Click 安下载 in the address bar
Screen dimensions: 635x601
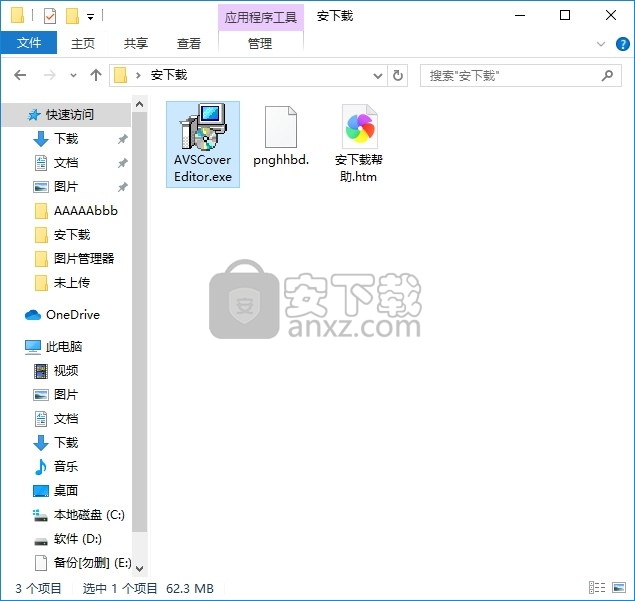pos(169,75)
